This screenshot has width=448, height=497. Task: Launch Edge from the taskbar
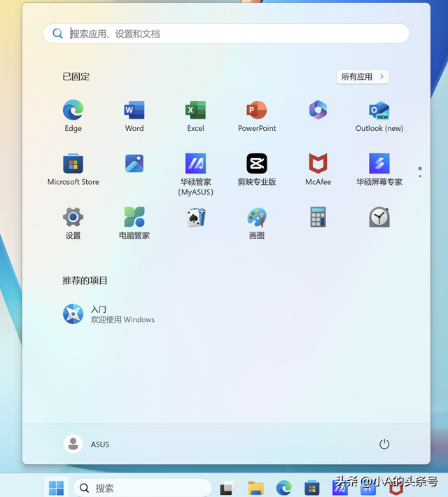point(283,487)
